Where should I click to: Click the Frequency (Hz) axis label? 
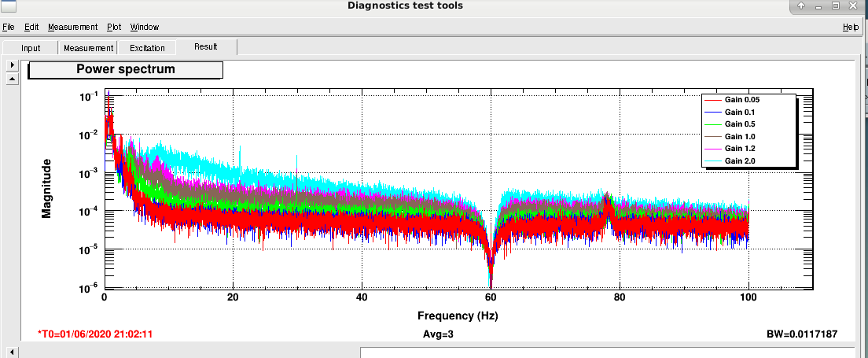click(458, 316)
